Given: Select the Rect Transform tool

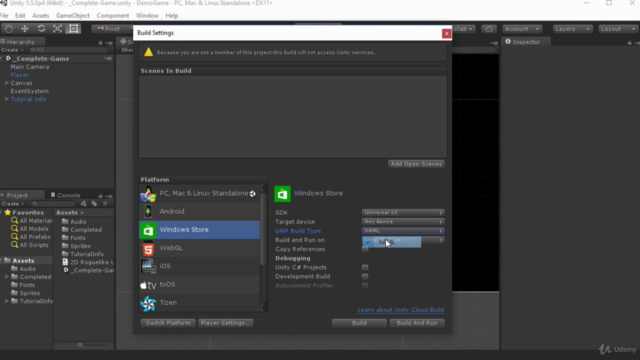Looking at the screenshot, I should (74, 29).
